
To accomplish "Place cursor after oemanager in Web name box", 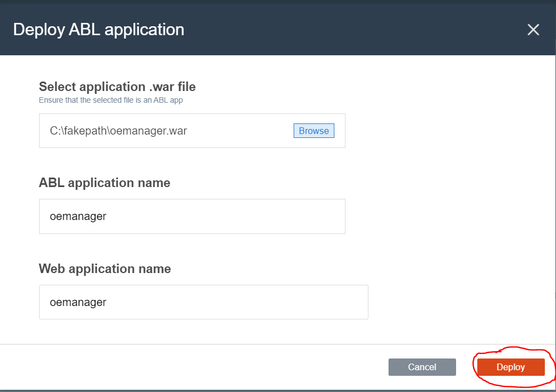I will point(107,302).
